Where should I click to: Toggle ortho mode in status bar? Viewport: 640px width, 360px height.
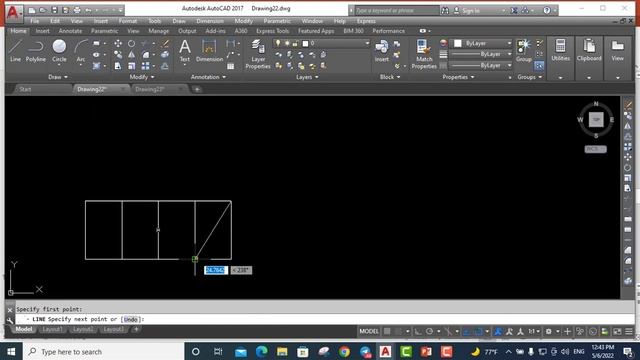418,331
